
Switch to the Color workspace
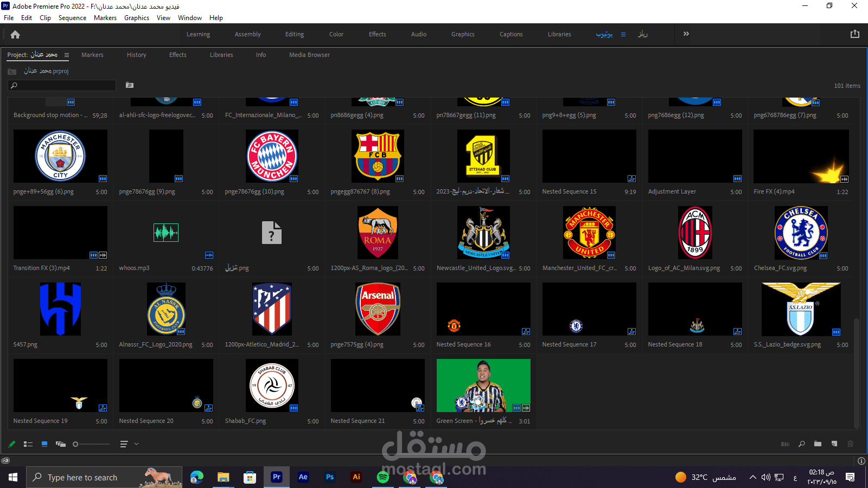click(x=336, y=34)
